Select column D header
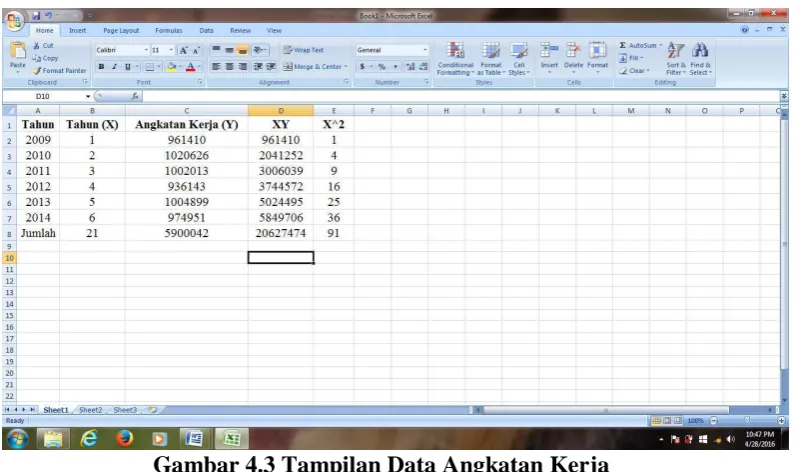Image resolution: width=795 pixels, height=472 pixels. 281,111
